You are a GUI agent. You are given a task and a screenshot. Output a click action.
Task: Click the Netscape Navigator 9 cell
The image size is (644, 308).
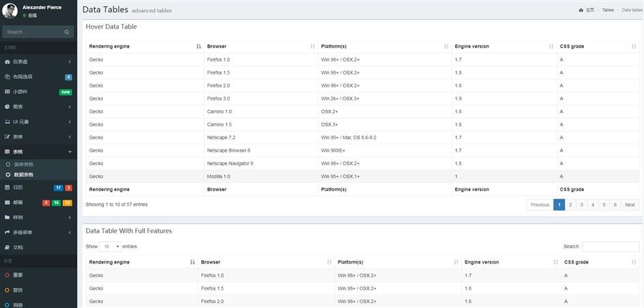pyautogui.click(x=261, y=164)
